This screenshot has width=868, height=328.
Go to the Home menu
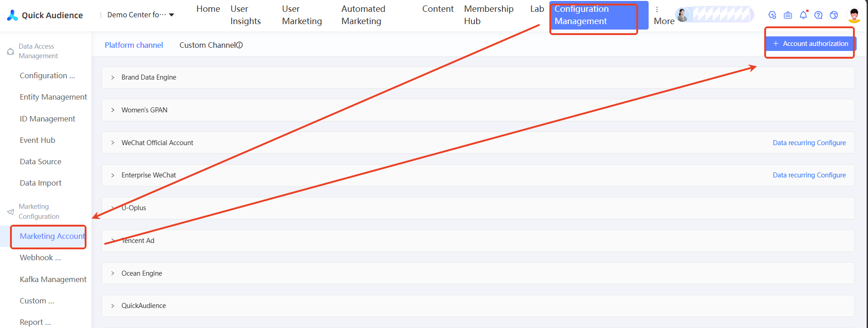(208, 9)
